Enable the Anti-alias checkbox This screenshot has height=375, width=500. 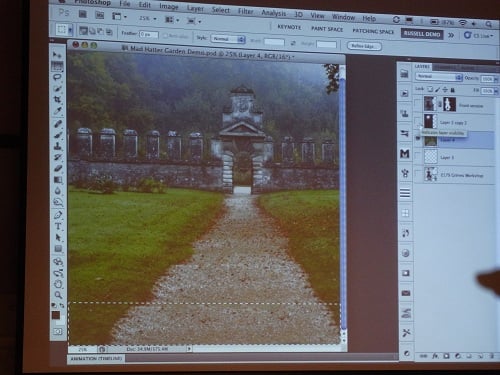165,36
